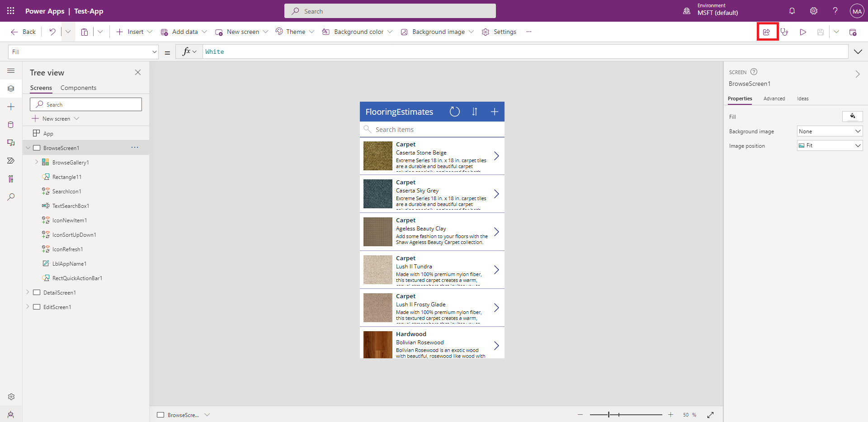868x422 pixels.
Task: Click the refresh icon in the FlooringEstimates header
Action: pyautogui.click(x=454, y=112)
